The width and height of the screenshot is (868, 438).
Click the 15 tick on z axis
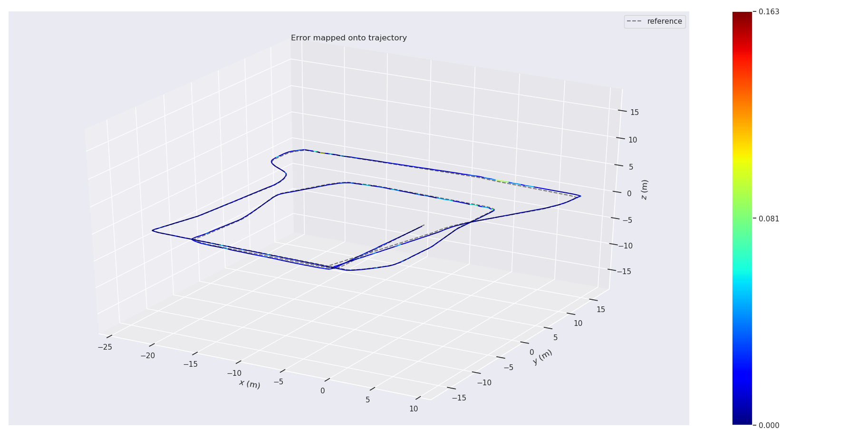click(635, 113)
